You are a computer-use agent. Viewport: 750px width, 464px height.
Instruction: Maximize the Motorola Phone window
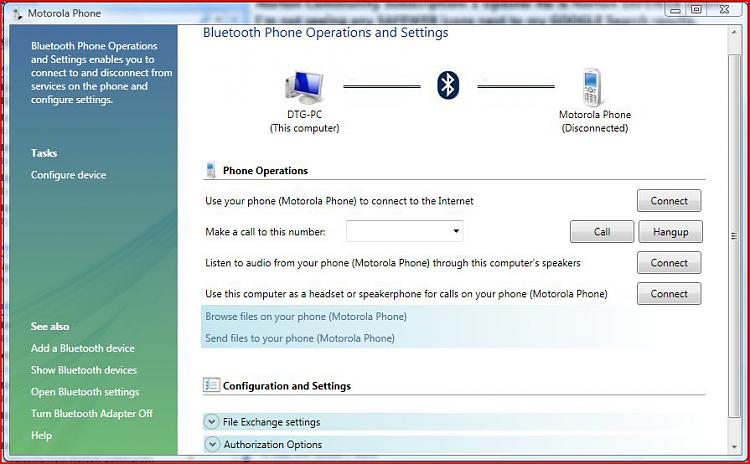click(x=696, y=10)
